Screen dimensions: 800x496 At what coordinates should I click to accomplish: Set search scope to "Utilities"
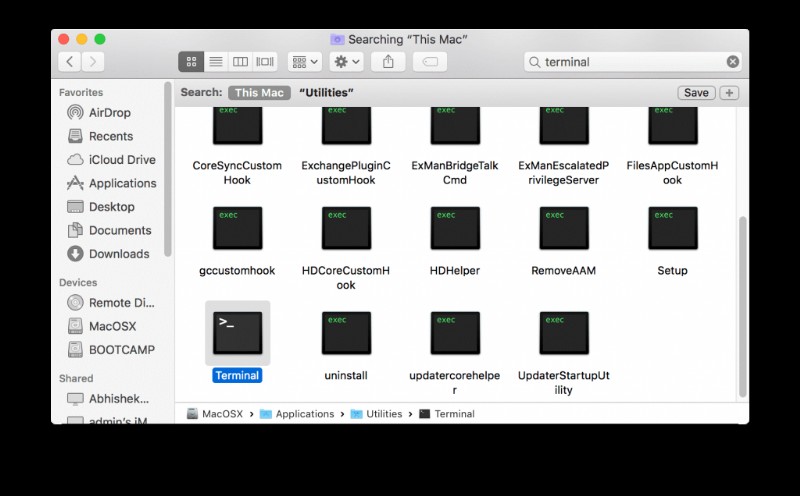pos(326,93)
